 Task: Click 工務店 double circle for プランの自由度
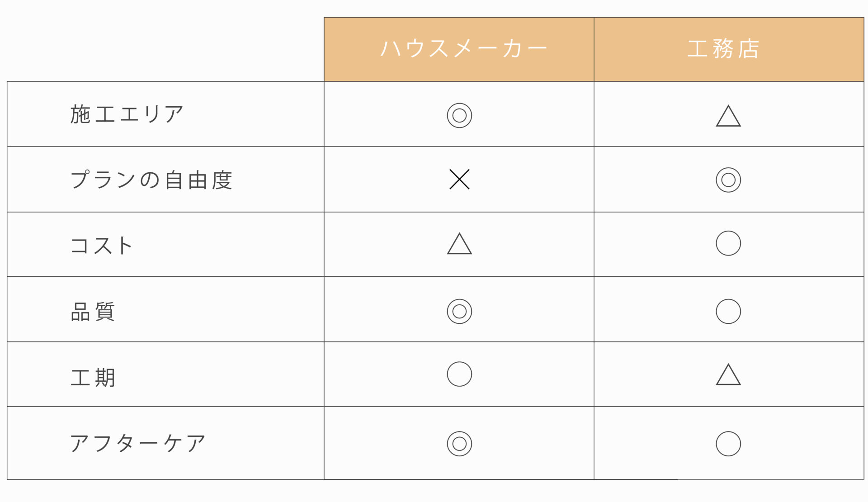728,180
